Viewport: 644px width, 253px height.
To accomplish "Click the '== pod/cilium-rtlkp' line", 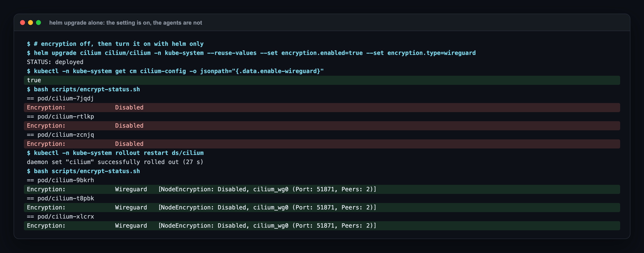I will [60, 117].
